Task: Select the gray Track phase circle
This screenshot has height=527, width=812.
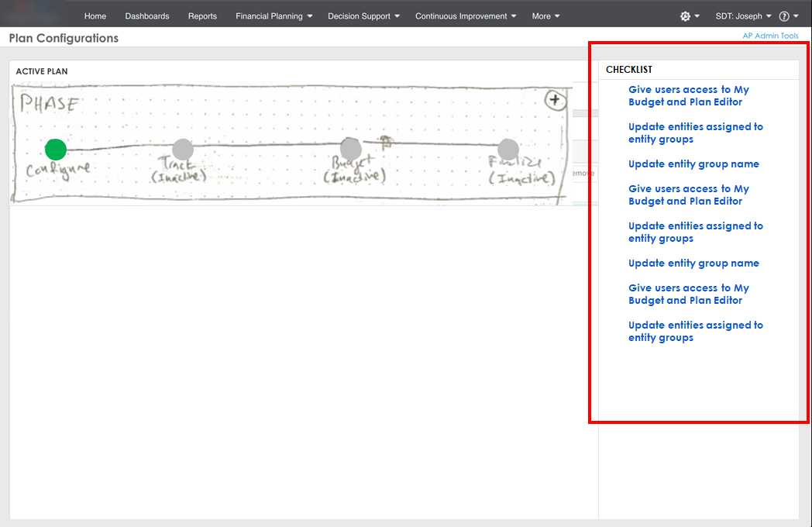Action: (183, 150)
